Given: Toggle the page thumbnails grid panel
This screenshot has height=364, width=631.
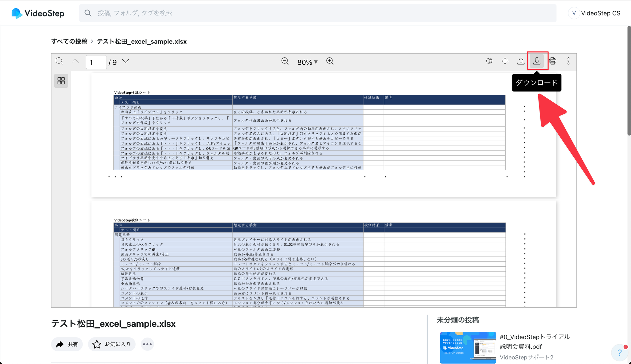Looking at the screenshot, I should 61,81.
